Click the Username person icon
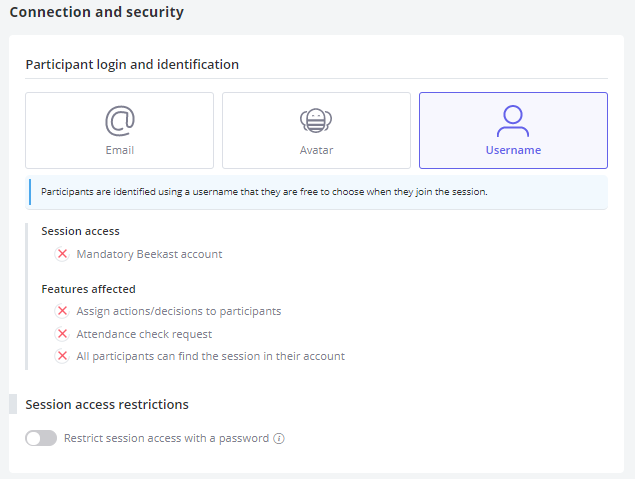Screen dimensions: 635x479 pyautogui.click(x=513, y=121)
